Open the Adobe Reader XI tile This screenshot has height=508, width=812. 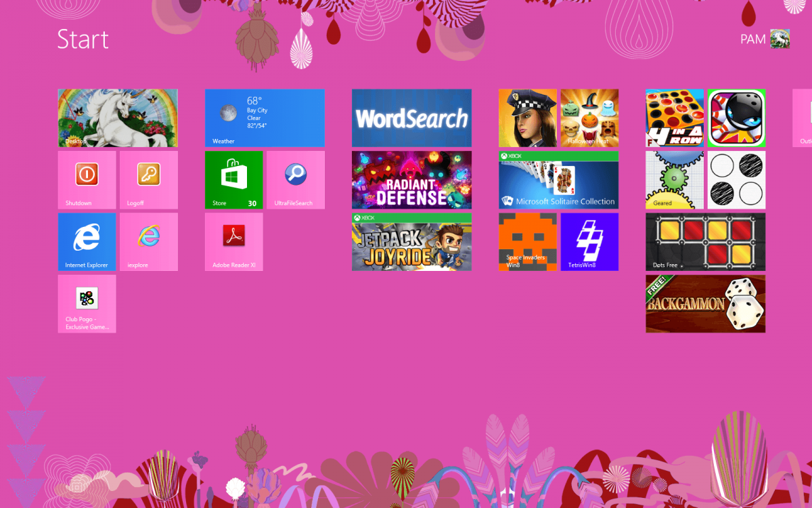233,242
